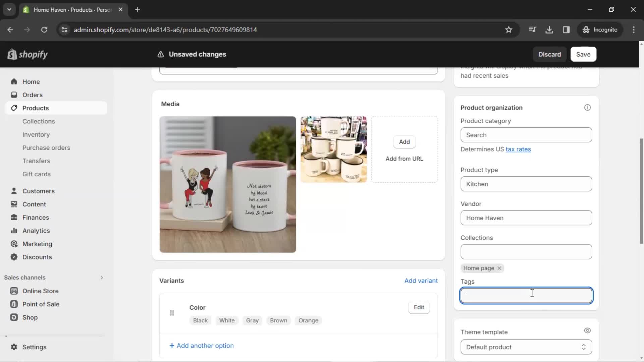Viewport: 644px width, 362px height.
Task: Click Tags input field to add tags
Action: tap(527, 295)
